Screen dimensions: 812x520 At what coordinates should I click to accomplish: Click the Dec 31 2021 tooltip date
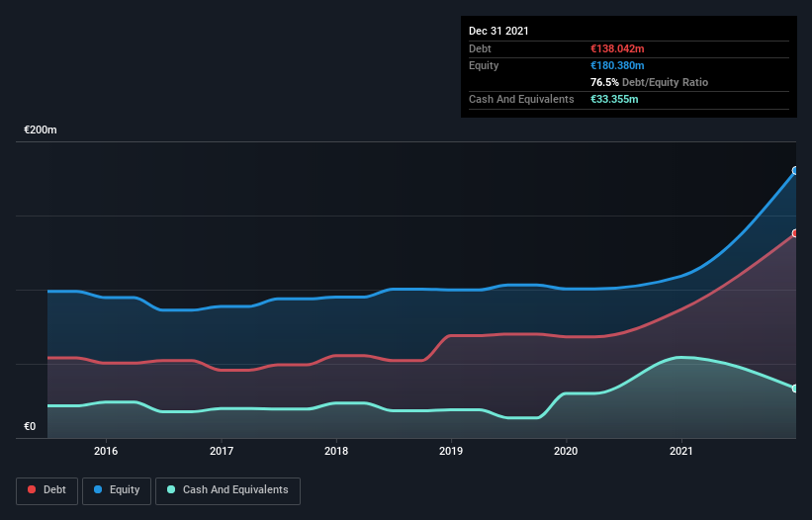[x=498, y=31]
